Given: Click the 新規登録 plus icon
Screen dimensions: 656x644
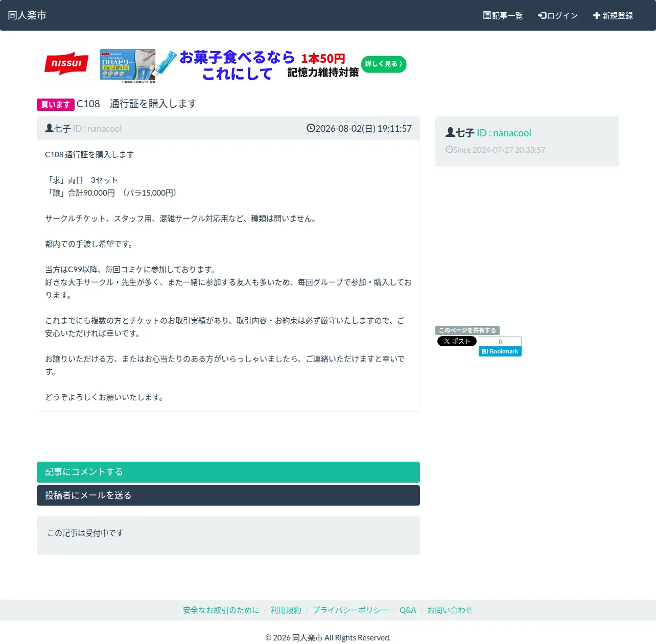Looking at the screenshot, I should [596, 15].
